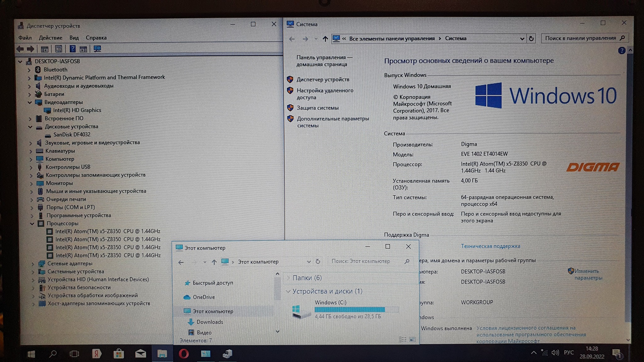This screenshot has height=362, width=644.
Task: Collapse the Дисковые устройства category
Action: click(x=30, y=127)
